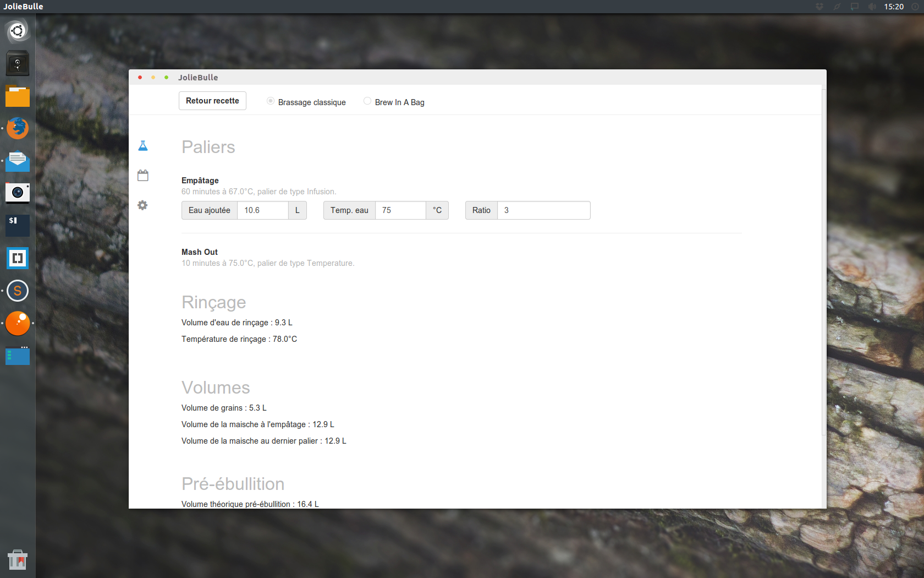Click the Retour recette button

tap(212, 101)
